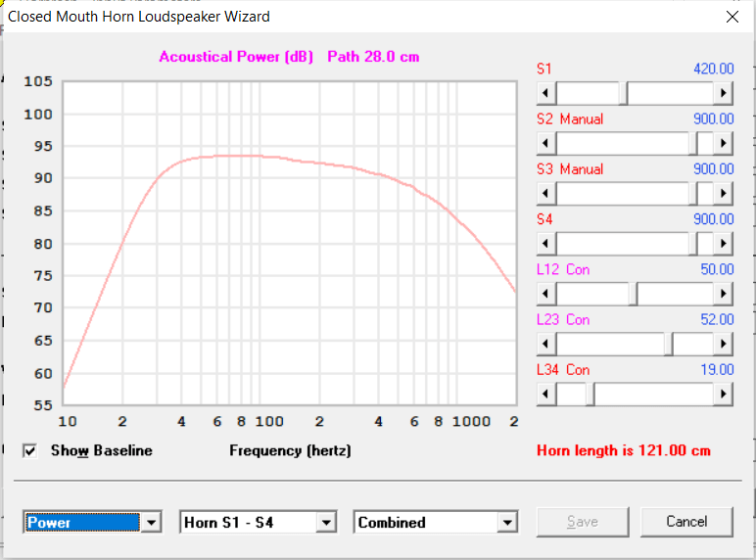Click the L23 Con label
Screen dimensions: 756x560
tap(563, 319)
